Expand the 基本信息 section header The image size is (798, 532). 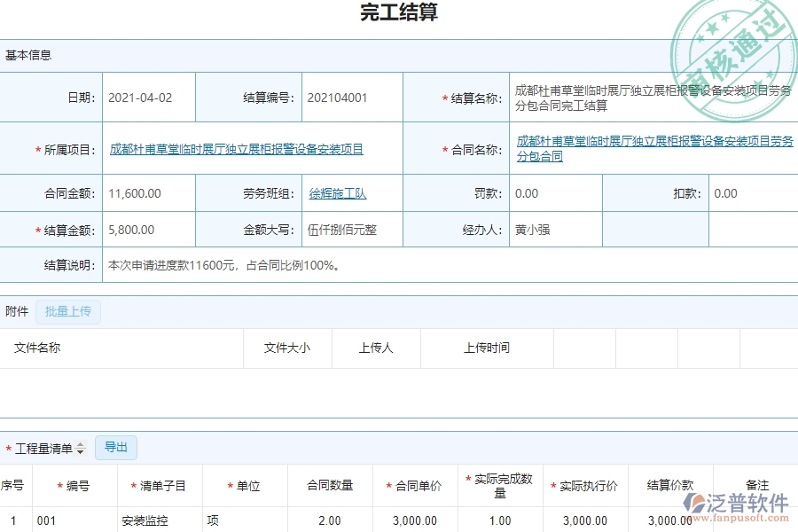point(27,54)
